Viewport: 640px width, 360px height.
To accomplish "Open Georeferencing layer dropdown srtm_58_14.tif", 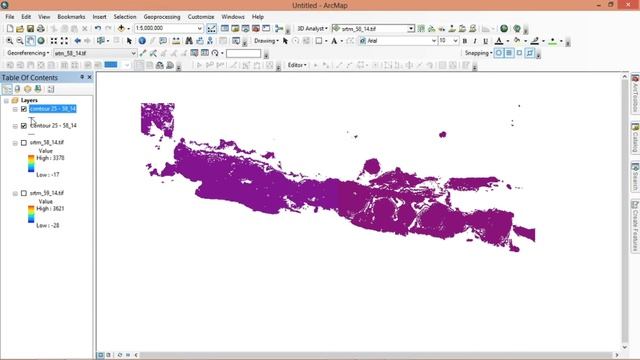I will click(x=133, y=53).
